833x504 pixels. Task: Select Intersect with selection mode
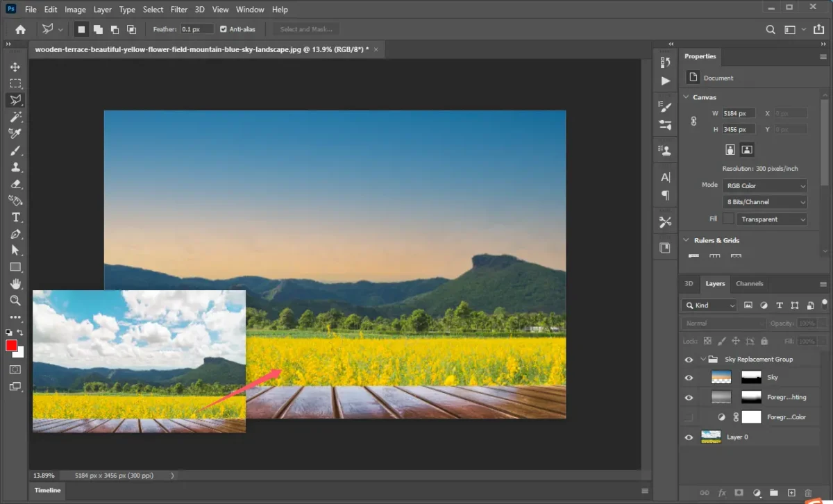131,29
